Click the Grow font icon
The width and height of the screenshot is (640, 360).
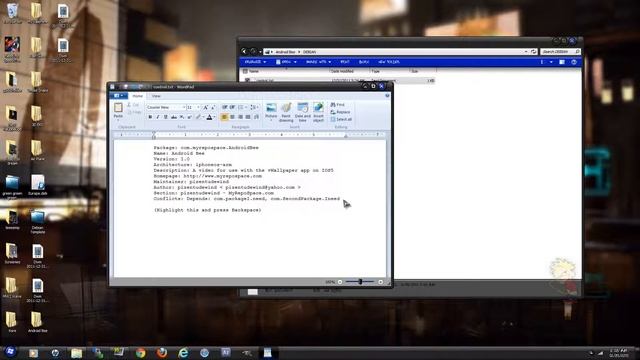[206, 107]
